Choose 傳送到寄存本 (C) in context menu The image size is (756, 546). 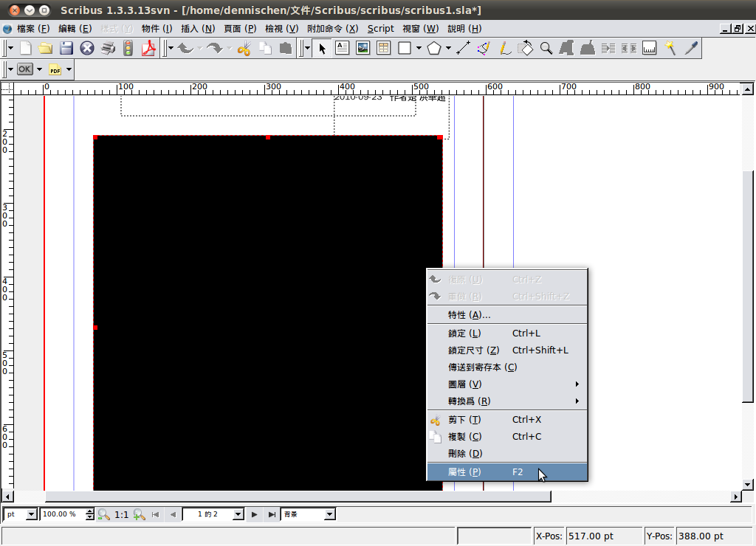[x=507, y=367]
